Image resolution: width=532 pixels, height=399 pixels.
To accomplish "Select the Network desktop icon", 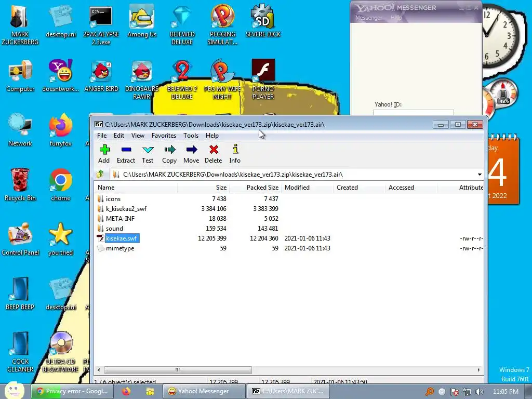I will pyautogui.click(x=20, y=130).
